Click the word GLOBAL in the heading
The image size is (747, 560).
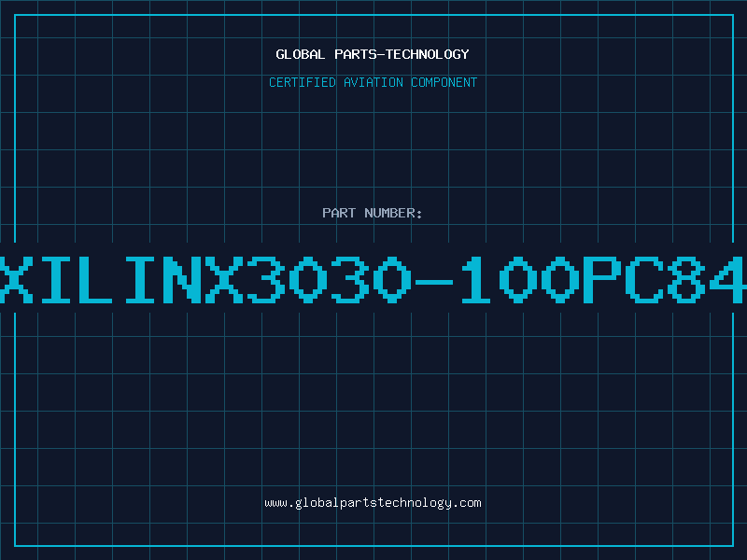coord(300,54)
